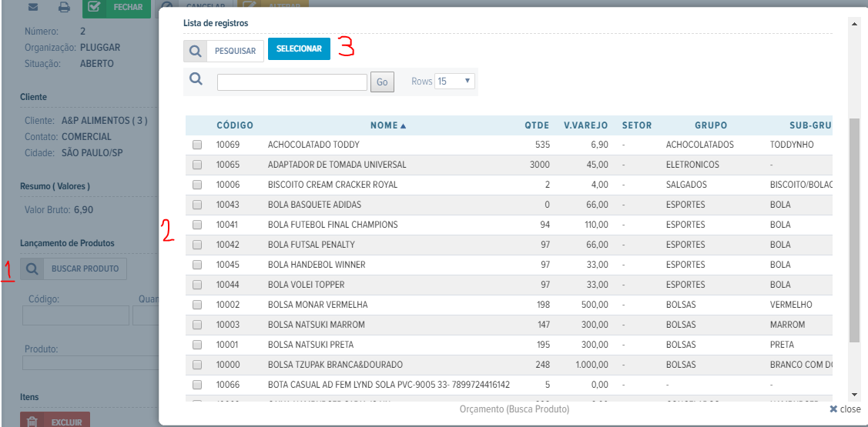Check the box for BOLA VOLEI TOPPER
Image resolution: width=868 pixels, height=427 pixels.
tap(197, 285)
